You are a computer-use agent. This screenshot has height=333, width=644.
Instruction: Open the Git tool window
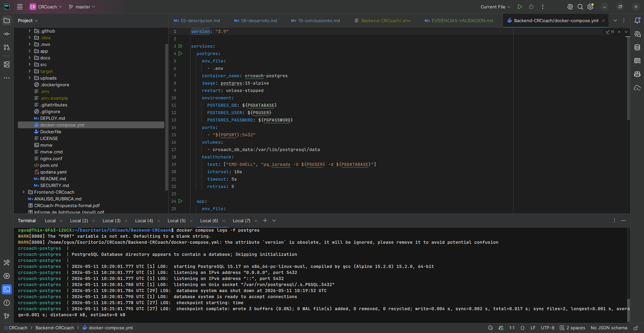pos(7,316)
